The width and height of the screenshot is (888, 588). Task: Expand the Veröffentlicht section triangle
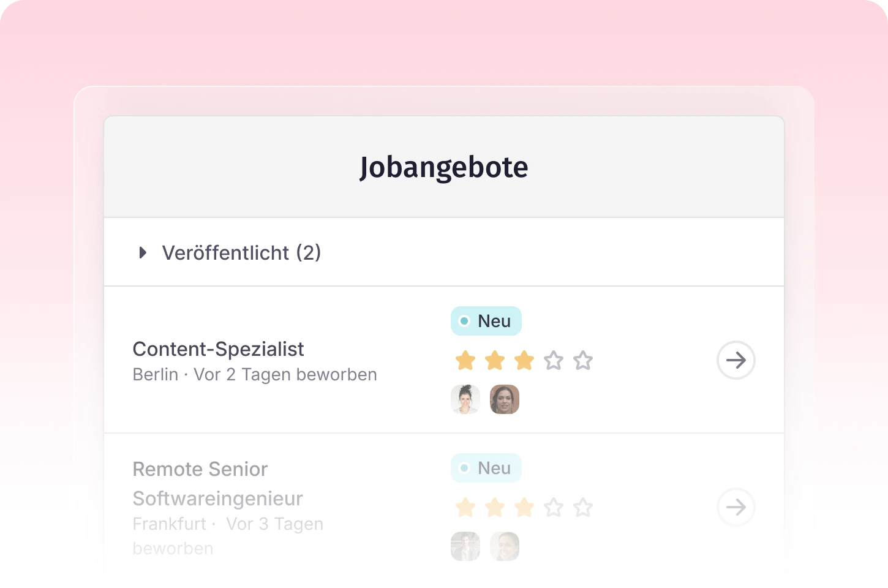(143, 252)
